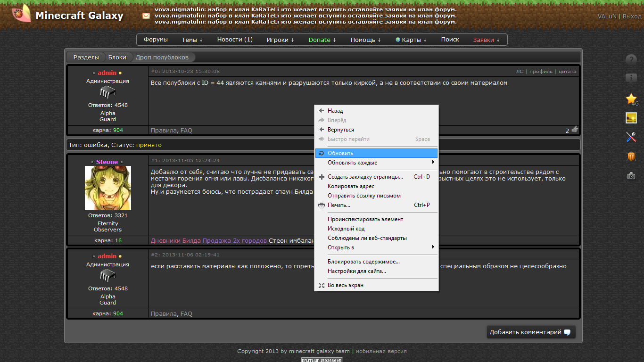Open FAQ link under post #2
The height and width of the screenshot is (362, 644).
[186, 314]
